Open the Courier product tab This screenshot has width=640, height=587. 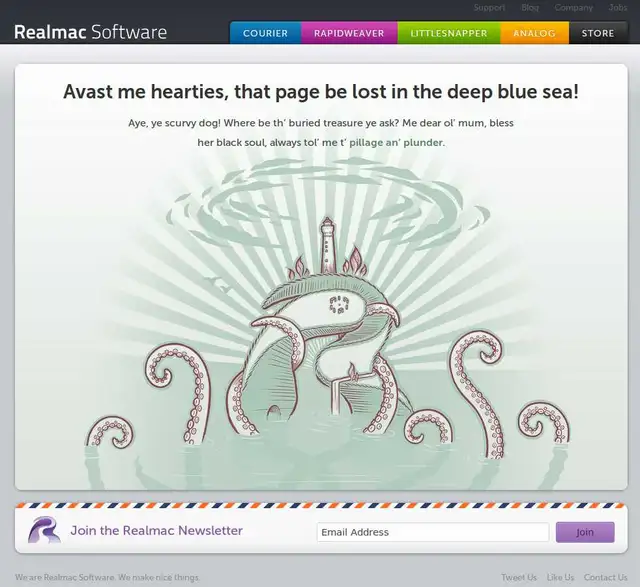(x=265, y=33)
